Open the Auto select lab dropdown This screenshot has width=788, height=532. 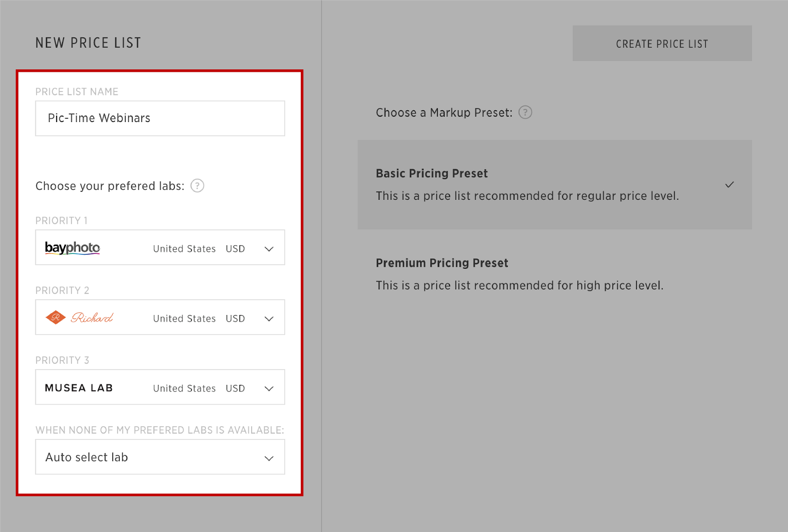coord(160,457)
